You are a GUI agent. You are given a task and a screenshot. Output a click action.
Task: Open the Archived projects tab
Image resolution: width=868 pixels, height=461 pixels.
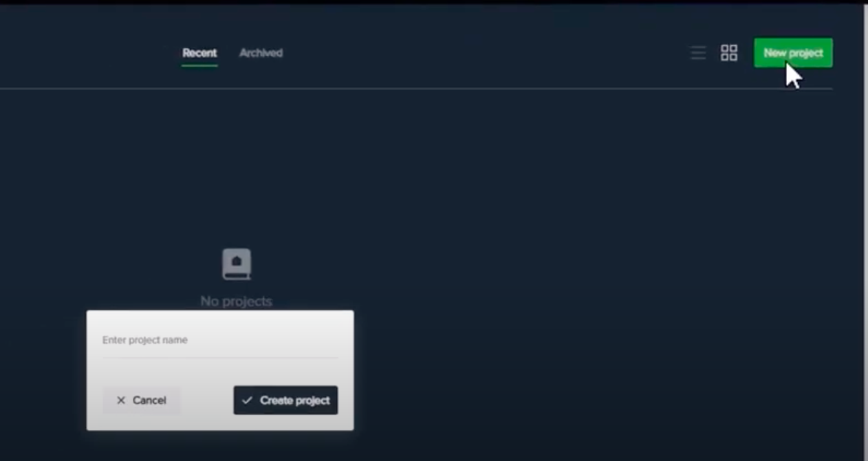(261, 53)
